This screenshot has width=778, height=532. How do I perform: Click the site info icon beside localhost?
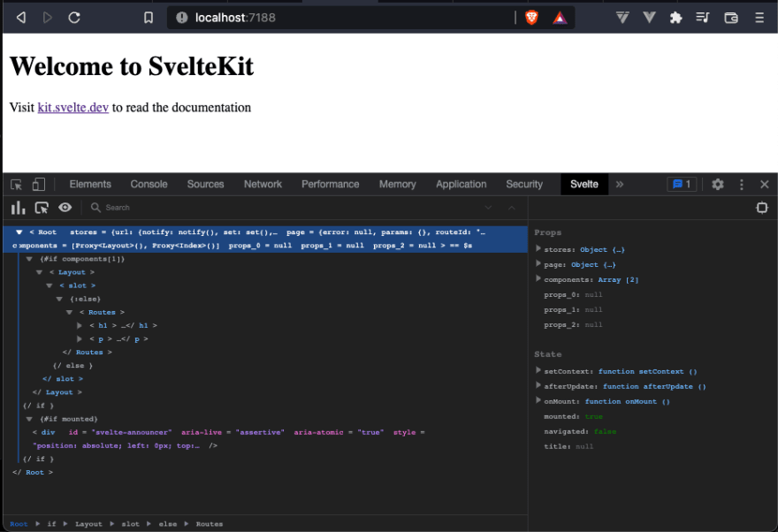[x=182, y=18]
